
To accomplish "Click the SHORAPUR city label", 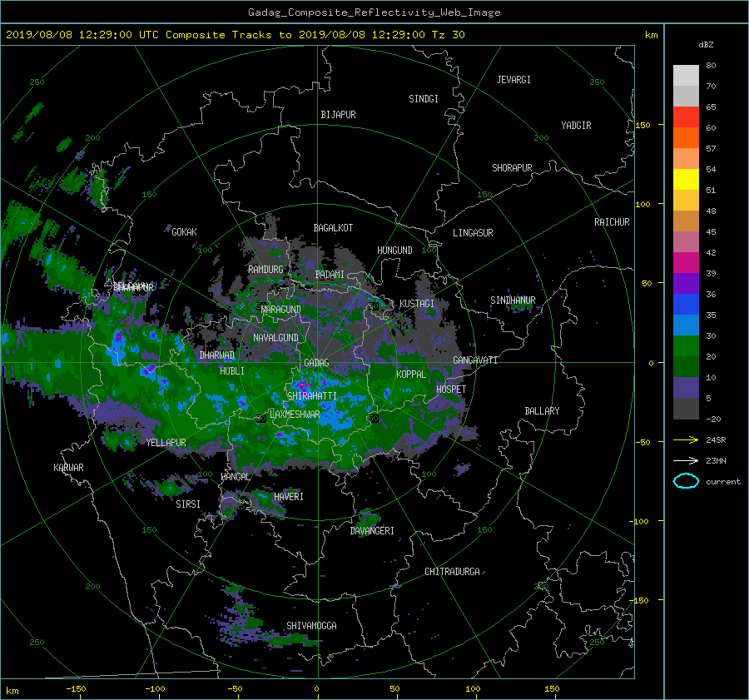I will (512, 168).
